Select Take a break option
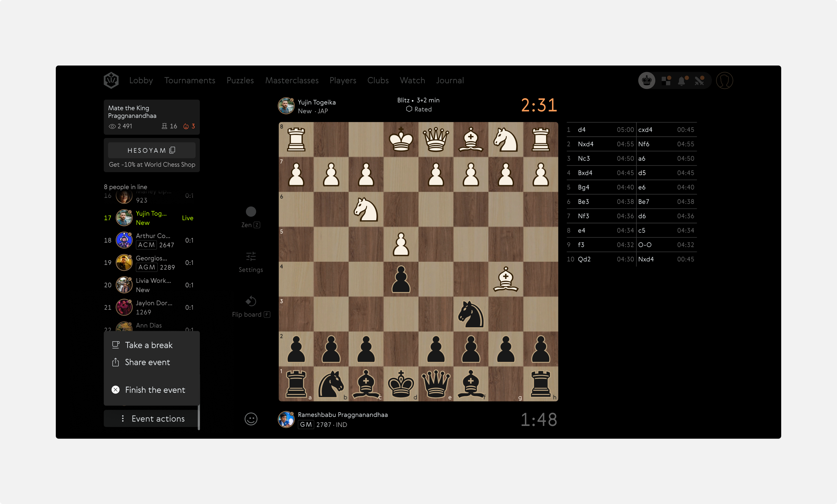Image resolution: width=837 pixels, height=504 pixels. pyautogui.click(x=149, y=345)
